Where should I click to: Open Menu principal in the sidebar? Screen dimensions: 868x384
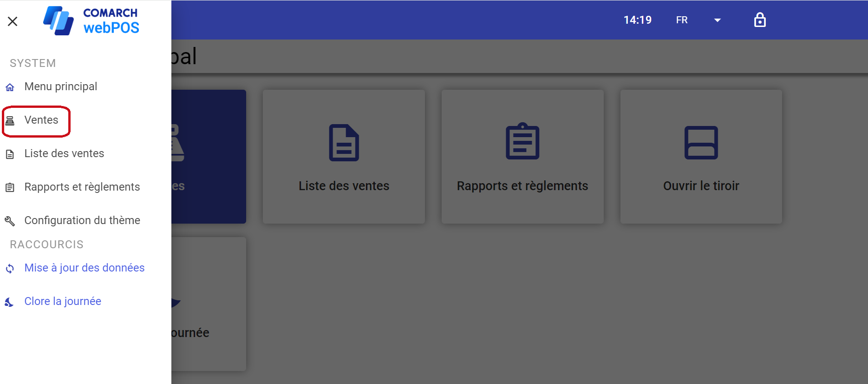tap(60, 86)
